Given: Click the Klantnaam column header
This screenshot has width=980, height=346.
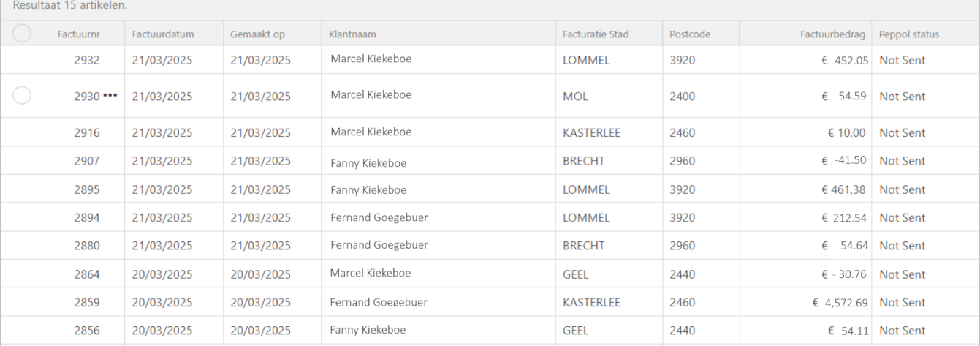Looking at the screenshot, I should tap(352, 34).
